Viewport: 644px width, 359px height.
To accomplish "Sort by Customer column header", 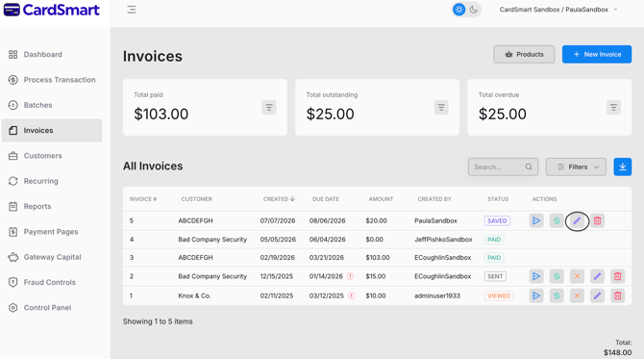I will pos(197,199).
